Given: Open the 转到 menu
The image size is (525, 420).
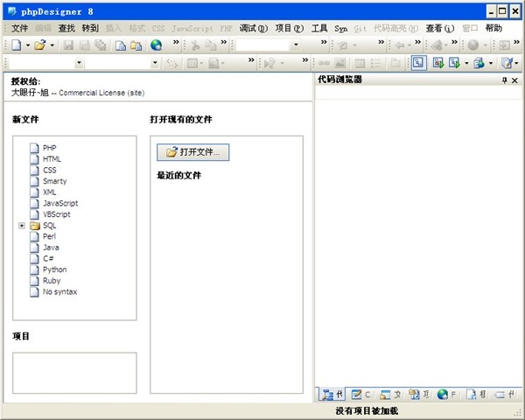Looking at the screenshot, I should pos(90,29).
